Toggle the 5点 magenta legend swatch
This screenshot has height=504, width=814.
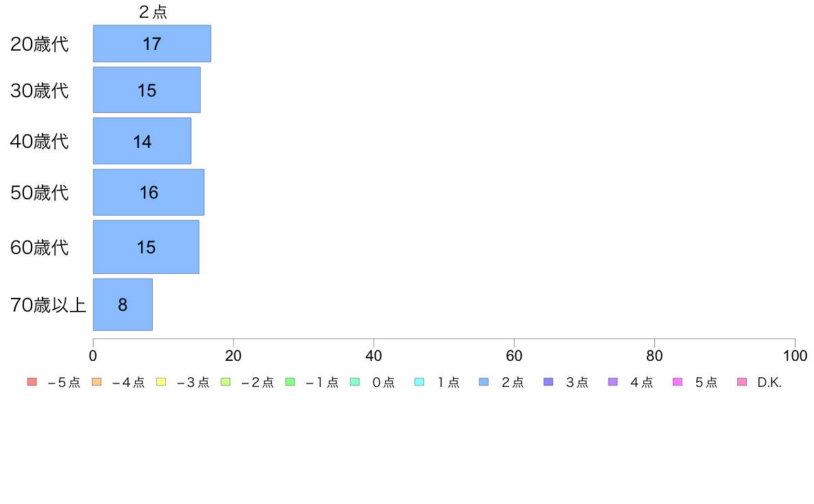(x=678, y=382)
